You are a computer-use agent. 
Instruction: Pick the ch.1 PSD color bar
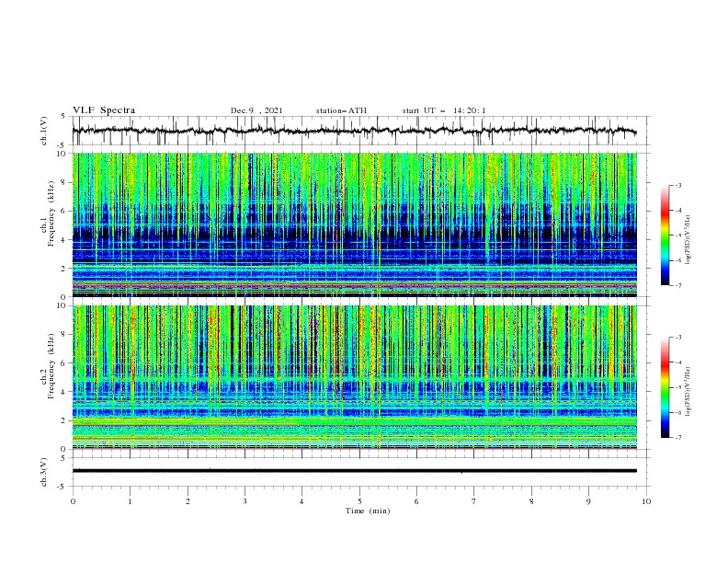(x=665, y=236)
